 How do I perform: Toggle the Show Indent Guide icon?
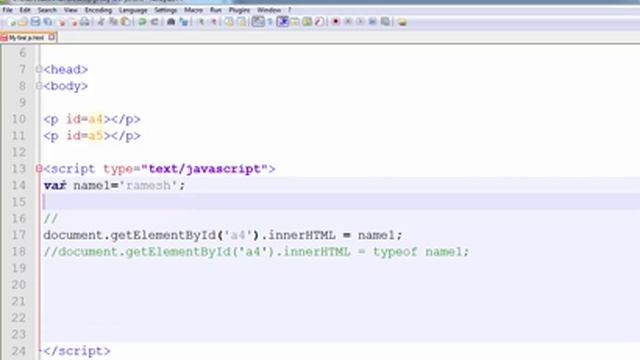[282, 22]
